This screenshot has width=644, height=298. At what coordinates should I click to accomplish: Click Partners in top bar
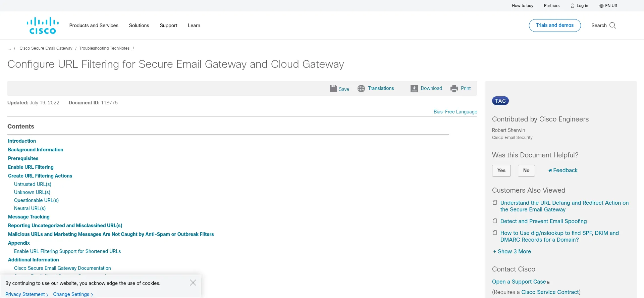(551, 6)
